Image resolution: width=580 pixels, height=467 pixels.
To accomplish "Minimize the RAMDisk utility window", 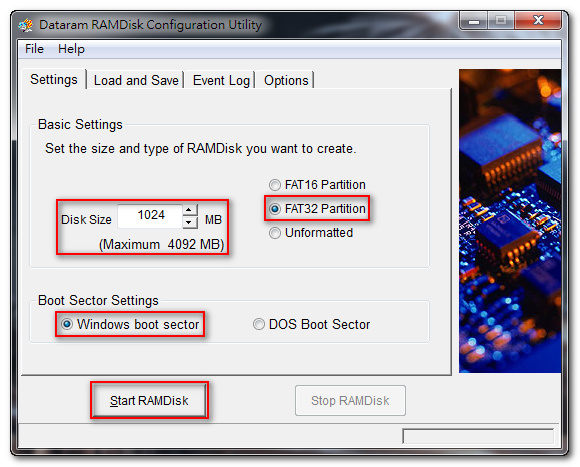I will (473, 21).
